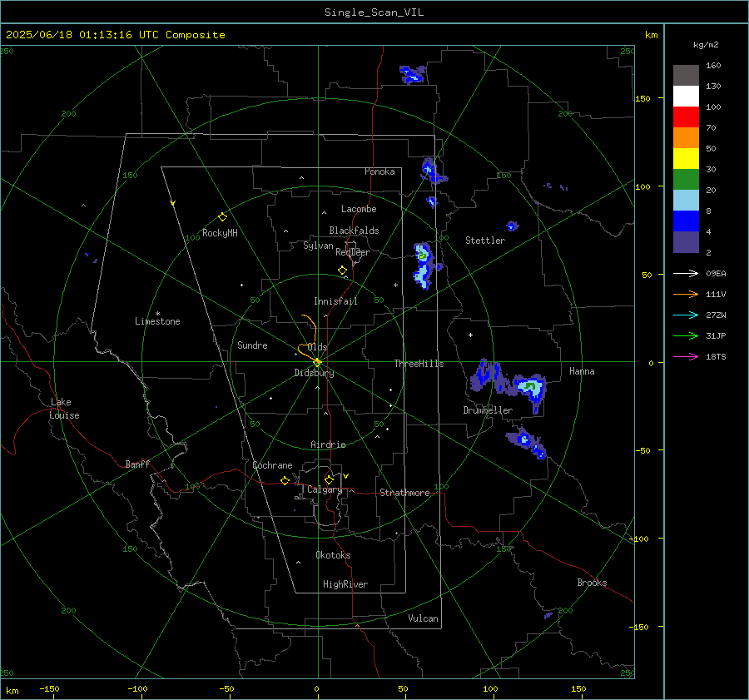
Task: Click the Strathmore label
Action: [x=404, y=493]
